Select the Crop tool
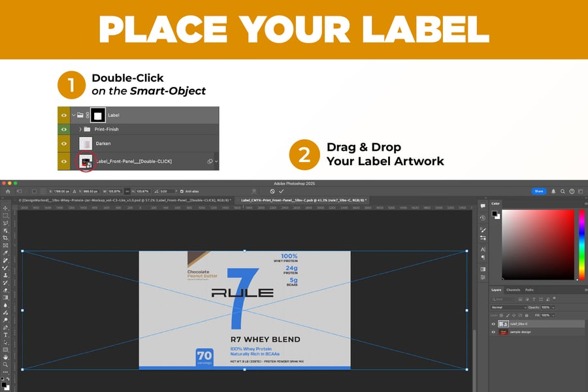Screen dimensions: 588x392 [5, 238]
